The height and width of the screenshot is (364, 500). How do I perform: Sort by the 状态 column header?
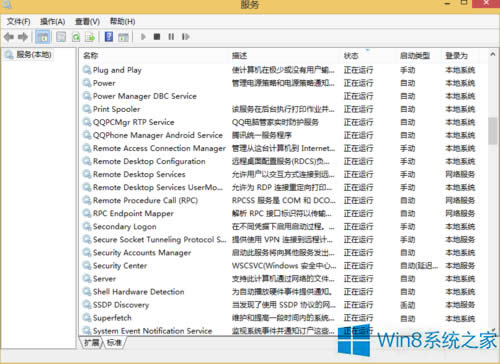click(x=351, y=56)
